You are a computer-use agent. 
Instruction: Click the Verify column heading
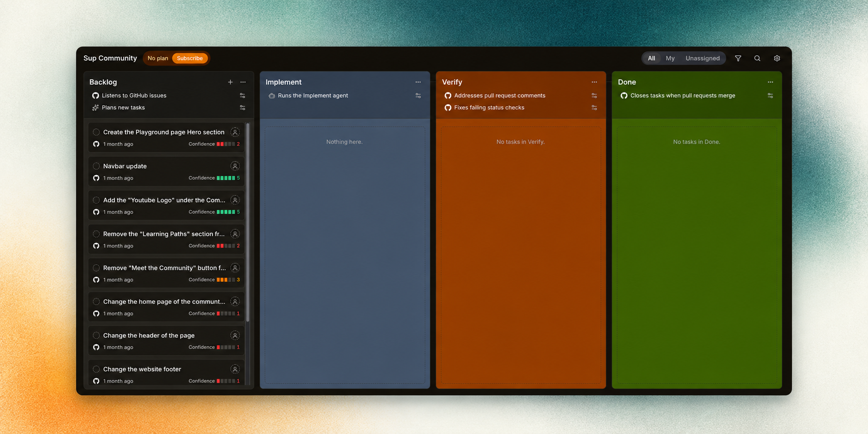tap(452, 82)
